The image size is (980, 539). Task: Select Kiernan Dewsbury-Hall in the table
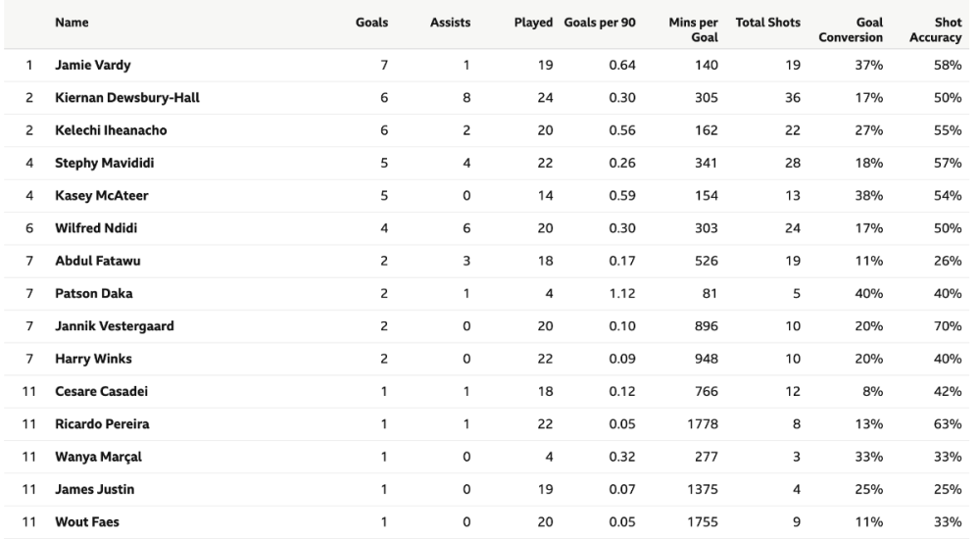[130, 98]
